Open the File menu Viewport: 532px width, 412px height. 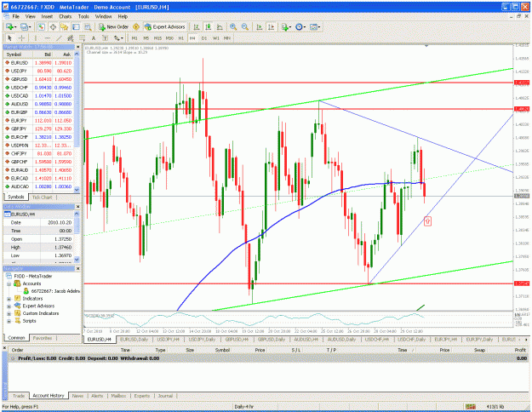point(15,16)
